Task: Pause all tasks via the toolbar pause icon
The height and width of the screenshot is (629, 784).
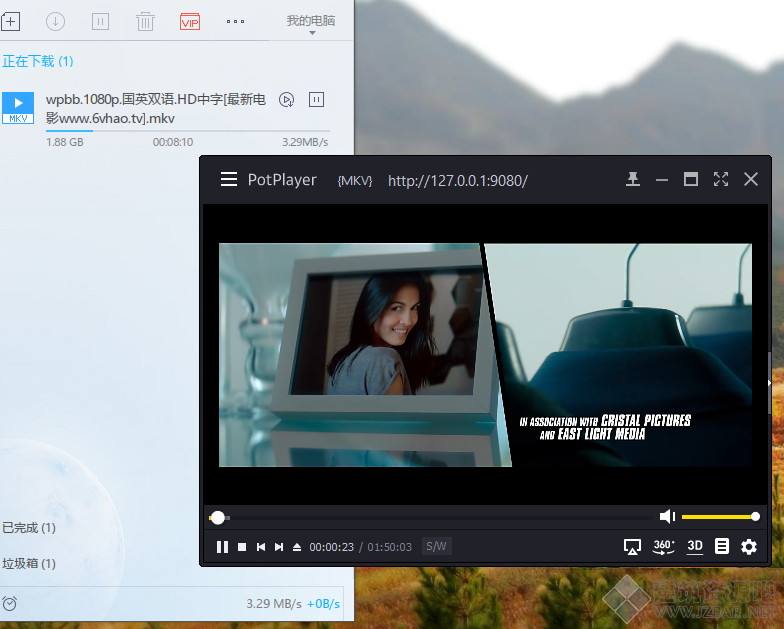Action: pos(100,22)
